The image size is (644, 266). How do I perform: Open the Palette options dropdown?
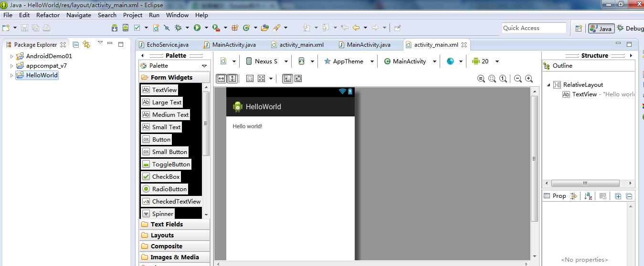204,66
